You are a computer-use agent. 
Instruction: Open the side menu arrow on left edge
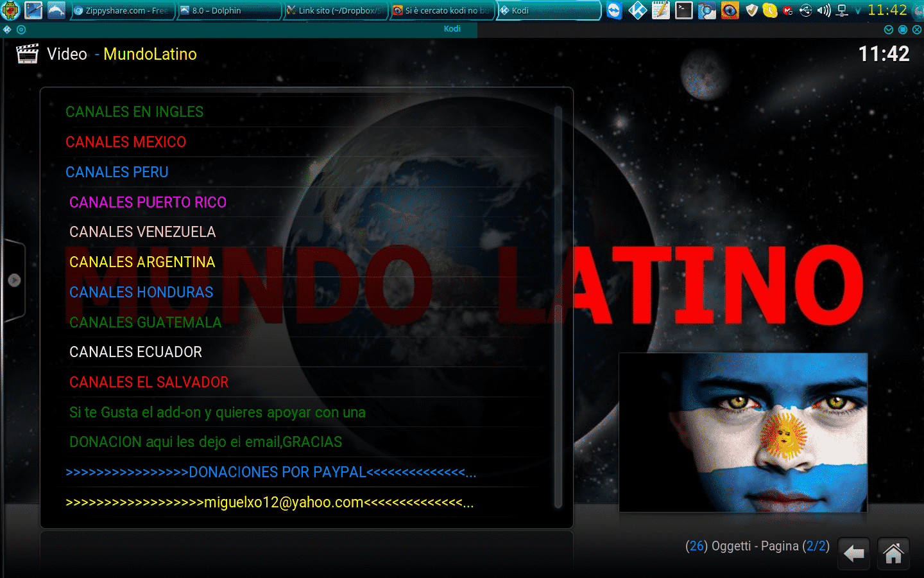coord(14,280)
